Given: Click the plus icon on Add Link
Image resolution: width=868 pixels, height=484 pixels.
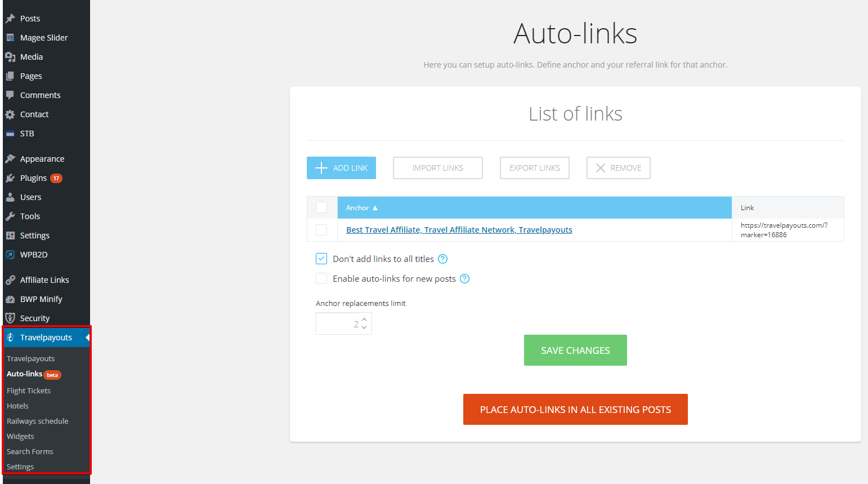Looking at the screenshot, I should [x=321, y=168].
